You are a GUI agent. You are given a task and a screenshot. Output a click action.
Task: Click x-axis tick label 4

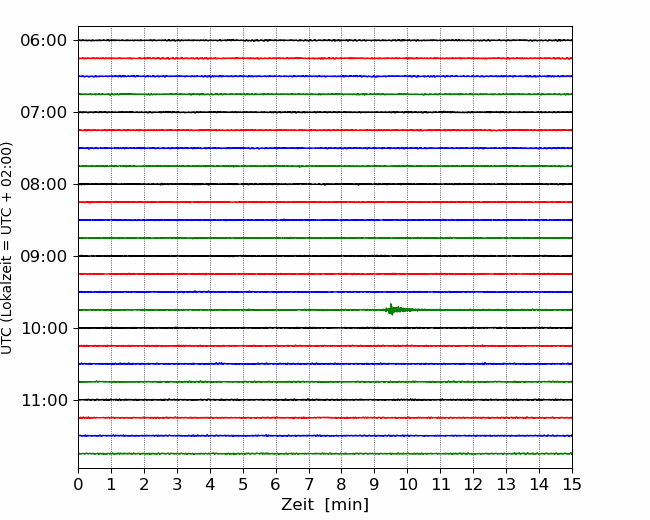coord(210,484)
